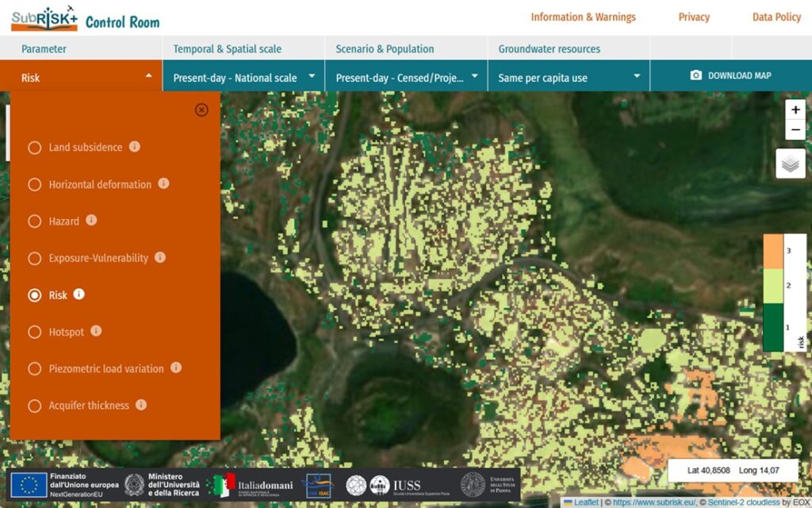The width and height of the screenshot is (812, 508).
Task: Open Information & Warnings menu item
Action: (583, 17)
